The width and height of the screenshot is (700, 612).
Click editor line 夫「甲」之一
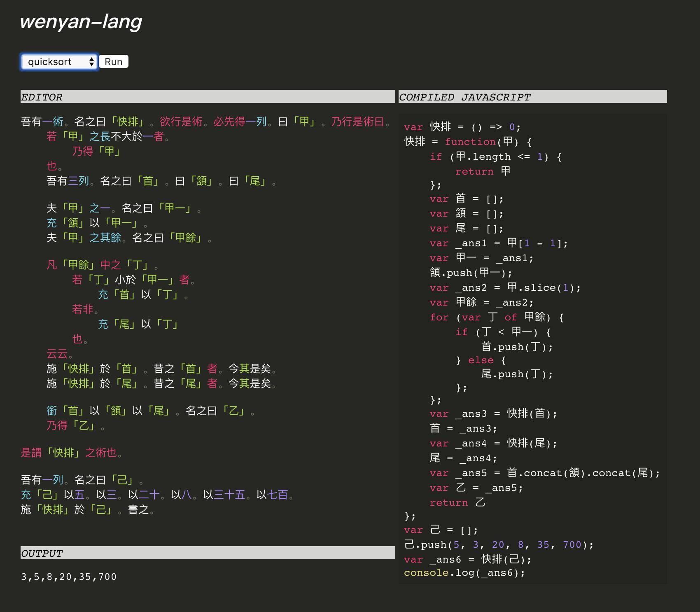pos(124,208)
